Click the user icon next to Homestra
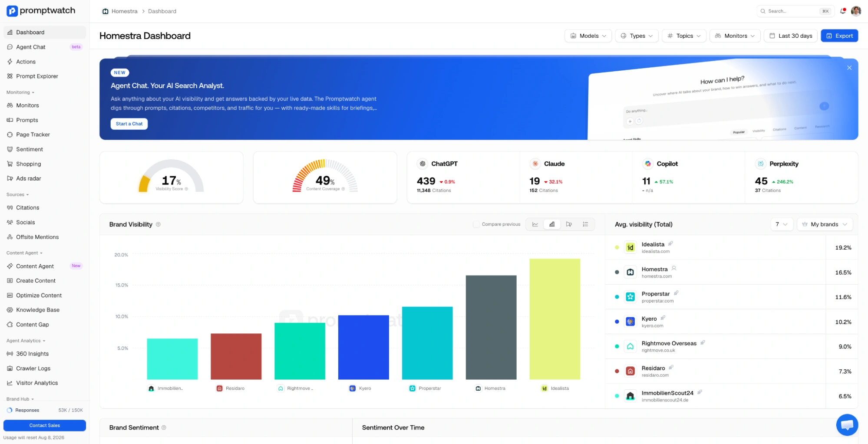This screenshot has width=868, height=444. coord(674,268)
